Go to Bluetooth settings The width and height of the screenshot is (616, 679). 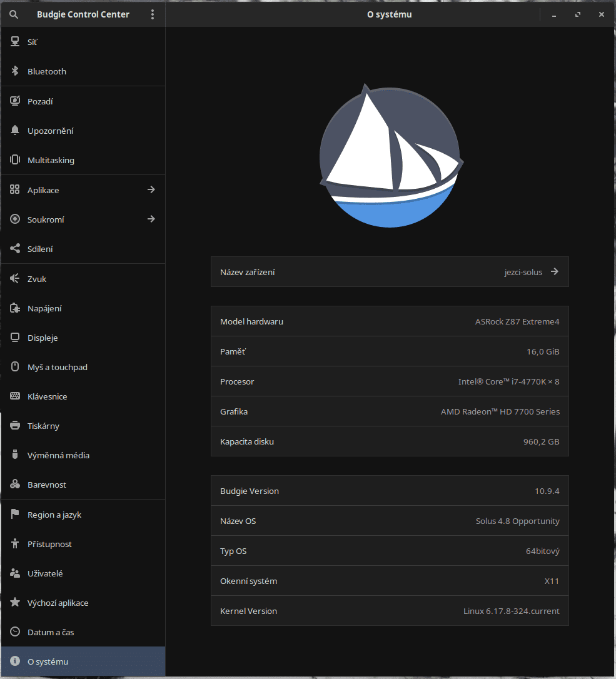83,71
